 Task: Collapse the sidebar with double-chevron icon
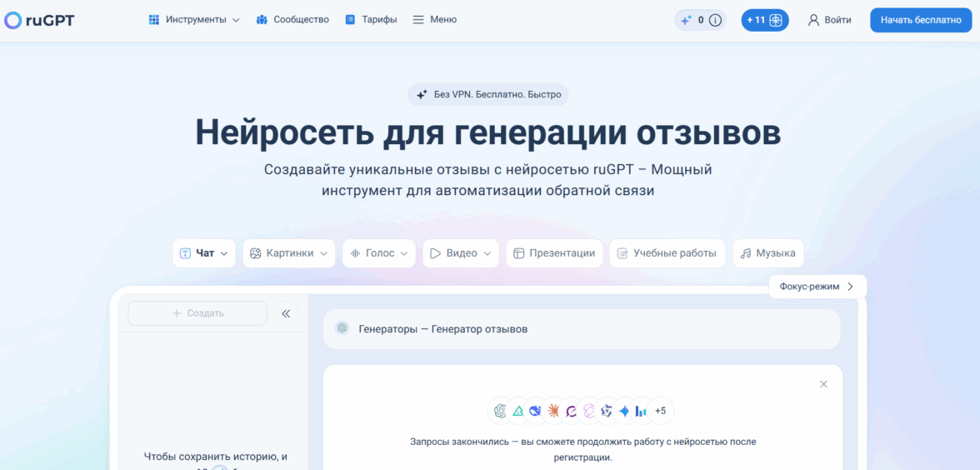pyautogui.click(x=286, y=313)
